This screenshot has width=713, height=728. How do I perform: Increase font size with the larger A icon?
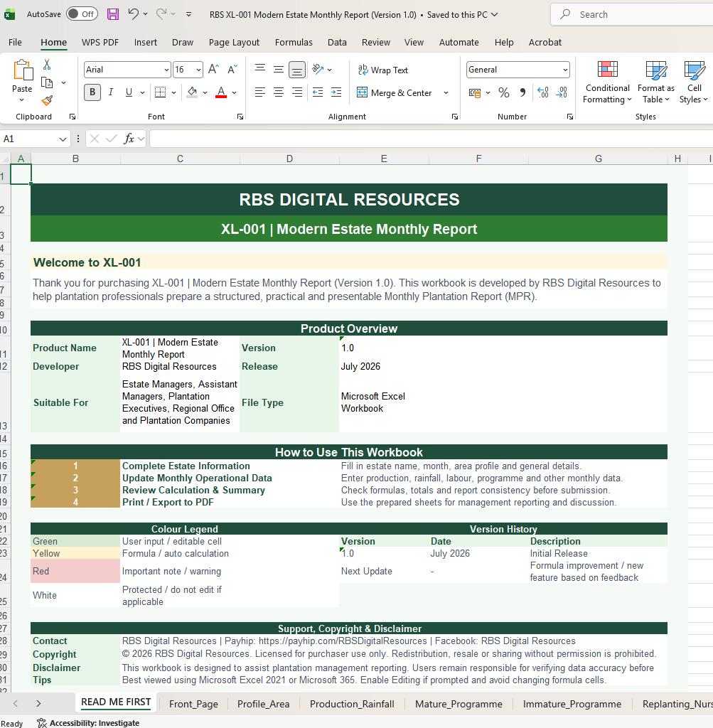[x=213, y=70]
